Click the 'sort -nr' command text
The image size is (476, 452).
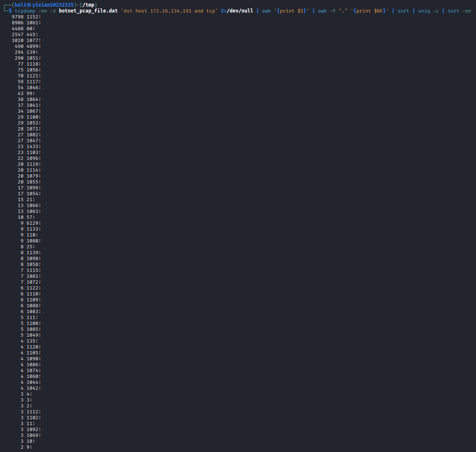tap(459, 11)
